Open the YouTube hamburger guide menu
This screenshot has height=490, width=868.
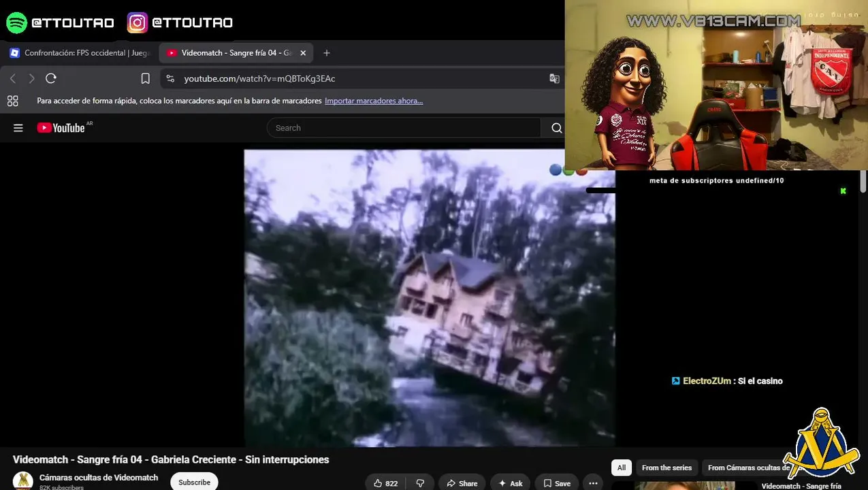point(18,128)
